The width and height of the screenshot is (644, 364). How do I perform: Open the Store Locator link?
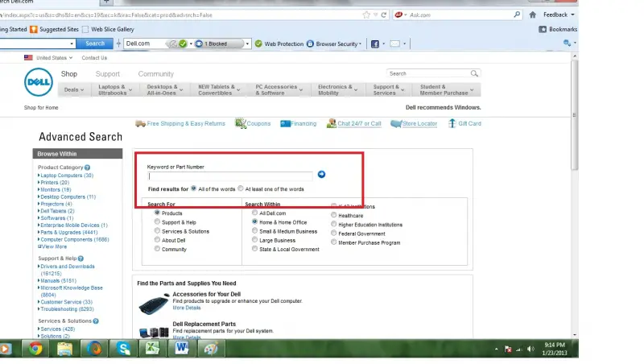tap(419, 124)
